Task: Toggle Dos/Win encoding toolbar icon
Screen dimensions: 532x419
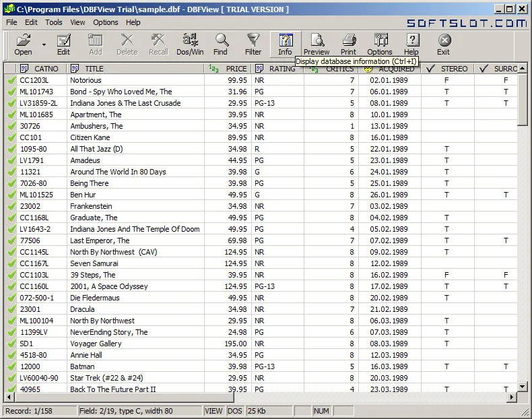Action: (x=190, y=44)
